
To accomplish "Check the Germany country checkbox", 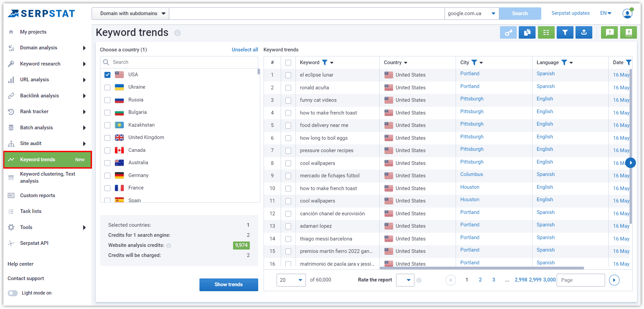I will tap(107, 176).
